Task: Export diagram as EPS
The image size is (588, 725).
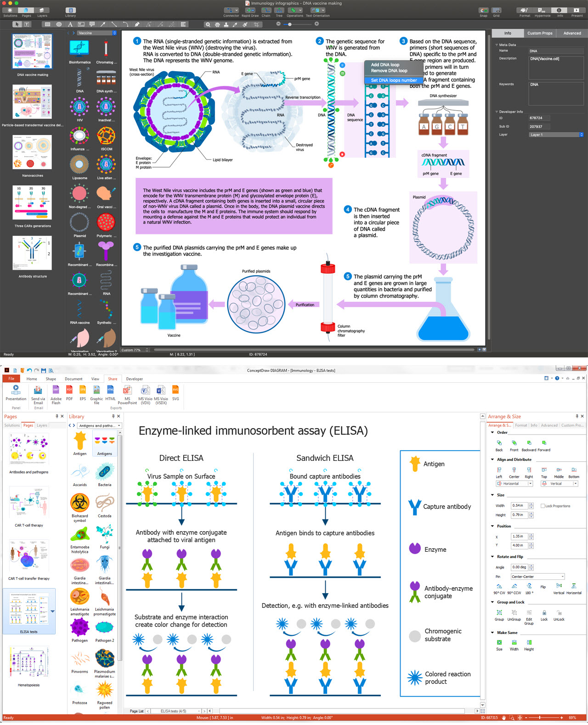Action: pyautogui.click(x=83, y=393)
